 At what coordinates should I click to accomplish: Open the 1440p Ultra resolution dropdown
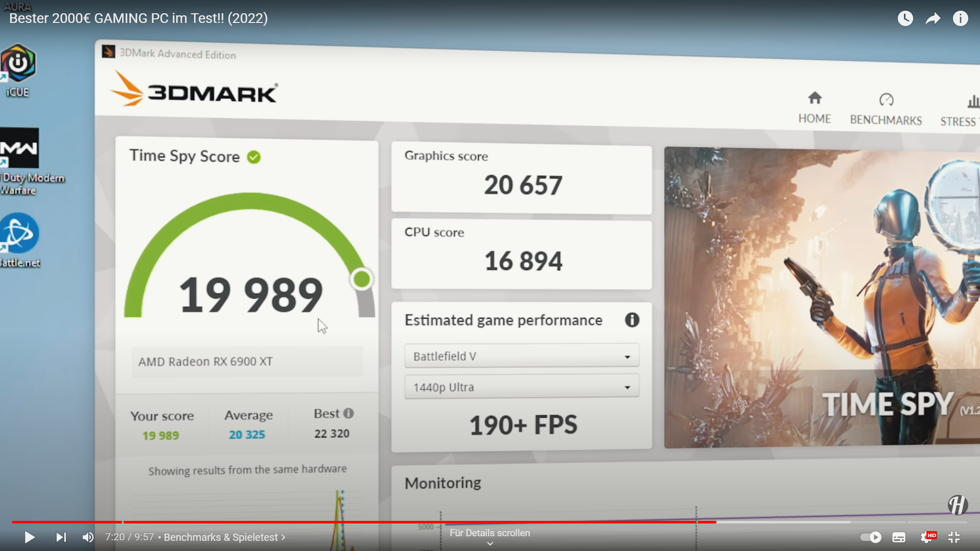tap(522, 387)
